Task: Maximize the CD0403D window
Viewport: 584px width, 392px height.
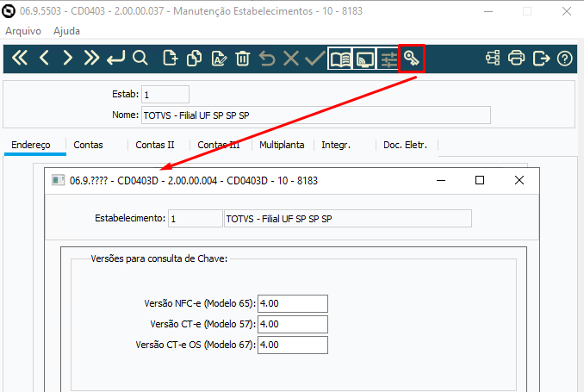Action: 480,180
